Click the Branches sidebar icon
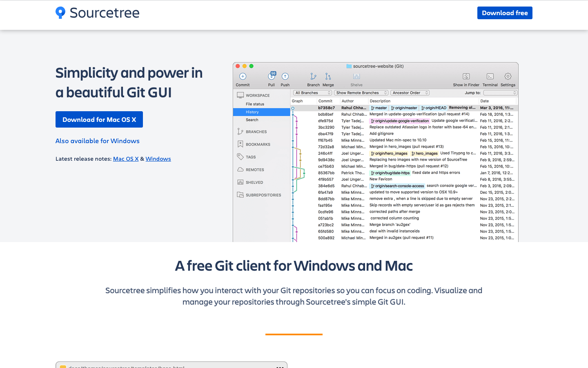This screenshot has width=588, height=368. 240,132
